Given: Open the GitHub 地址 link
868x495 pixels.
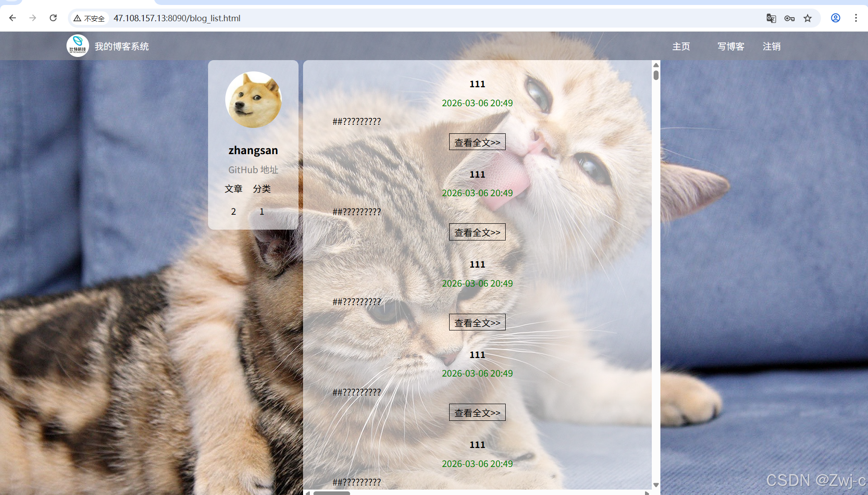Looking at the screenshot, I should (253, 170).
